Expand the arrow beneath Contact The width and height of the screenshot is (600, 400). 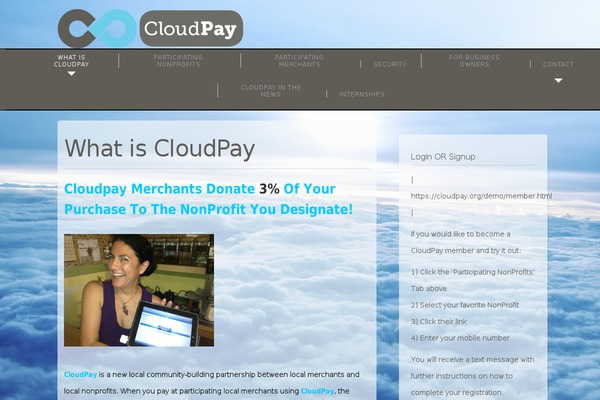[x=559, y=80]
